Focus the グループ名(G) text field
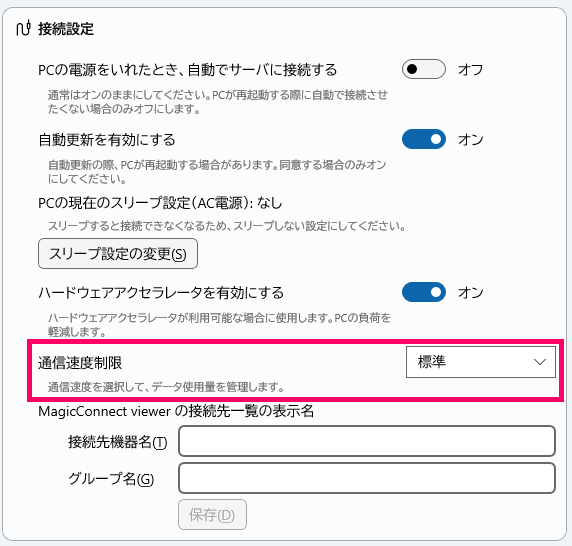The image size is (572, 546). [367, 478]
